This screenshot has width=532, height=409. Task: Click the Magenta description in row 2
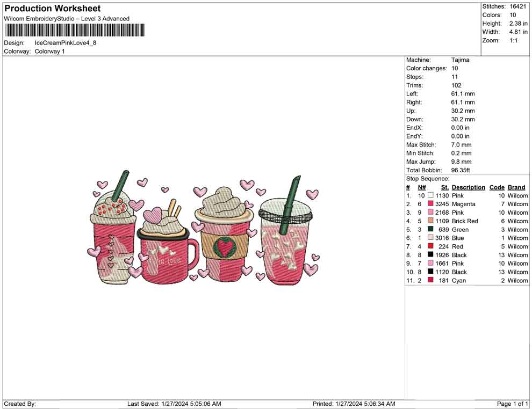(463, 204)
